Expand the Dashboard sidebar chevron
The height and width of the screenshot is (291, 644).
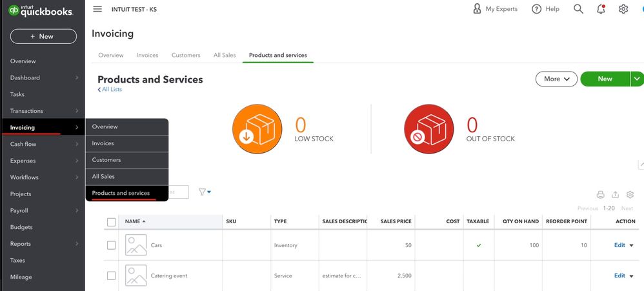77,77
